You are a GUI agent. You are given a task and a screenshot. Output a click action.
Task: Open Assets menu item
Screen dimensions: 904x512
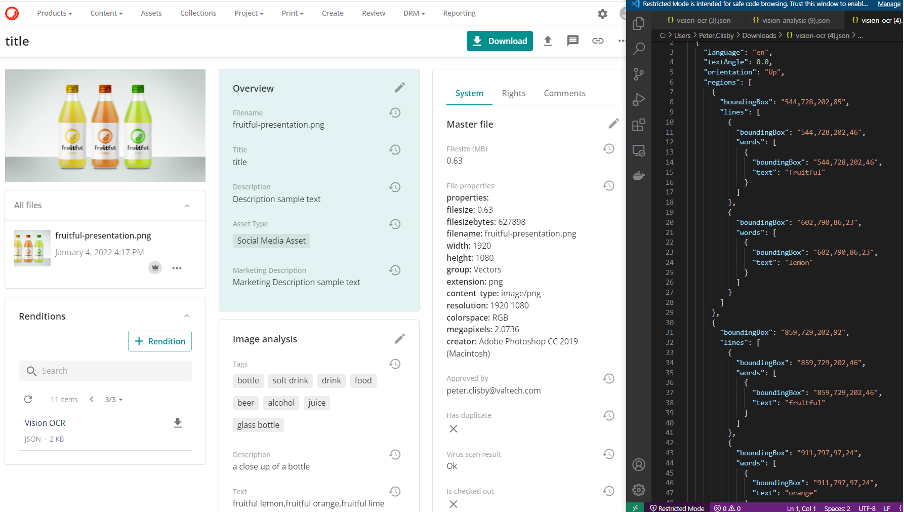click(151, 13)
